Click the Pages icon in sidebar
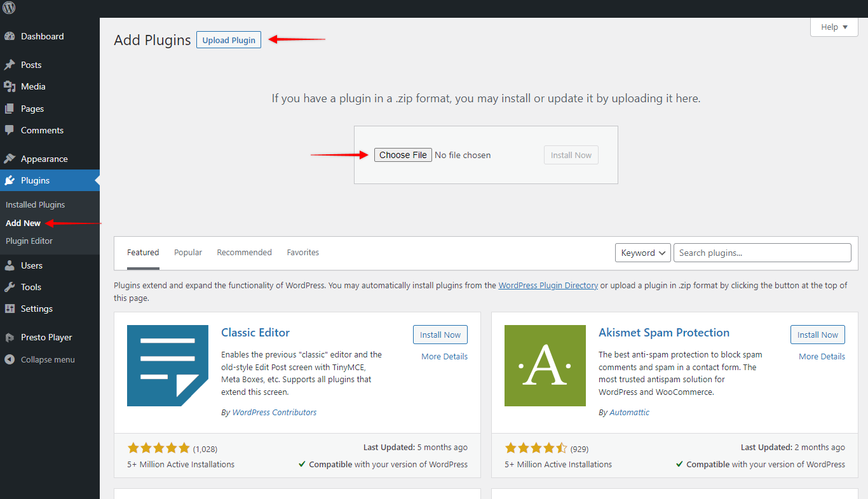868x499 pixels. pyautogui.click(x=10, y=109)
